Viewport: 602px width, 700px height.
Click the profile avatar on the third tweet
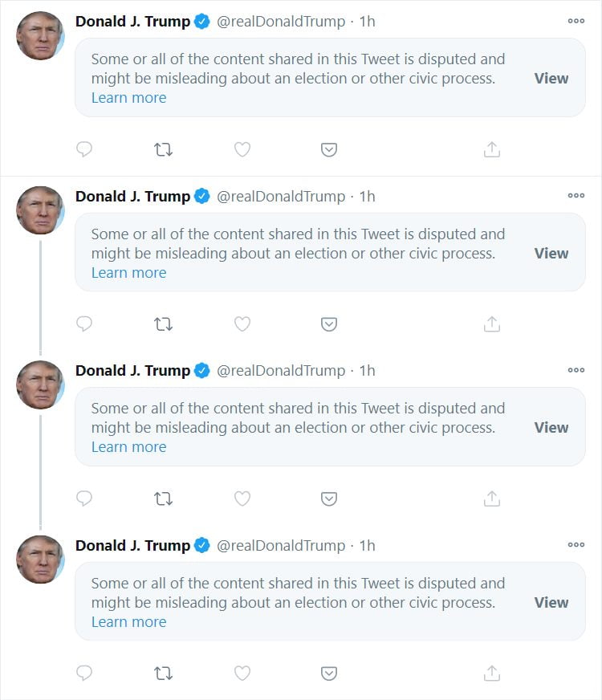point(40,385)
